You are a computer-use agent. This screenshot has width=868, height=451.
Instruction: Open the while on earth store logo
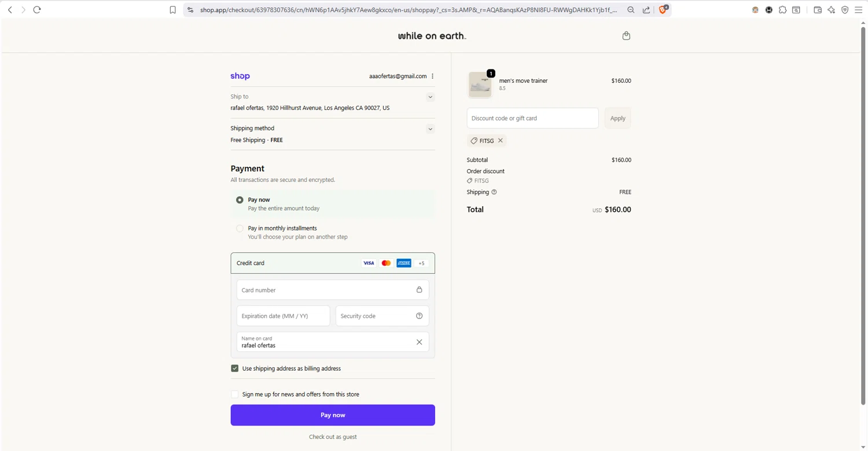pos(432,36)
